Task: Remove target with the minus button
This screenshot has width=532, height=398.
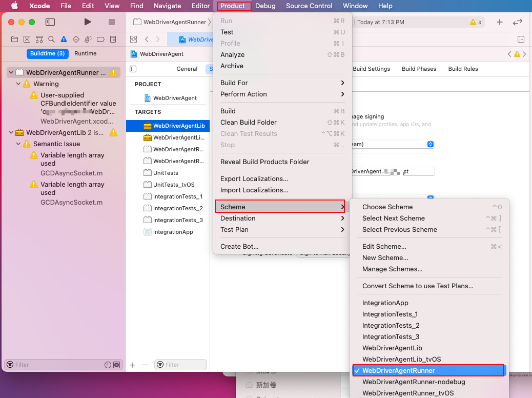Action: point(145,365)
